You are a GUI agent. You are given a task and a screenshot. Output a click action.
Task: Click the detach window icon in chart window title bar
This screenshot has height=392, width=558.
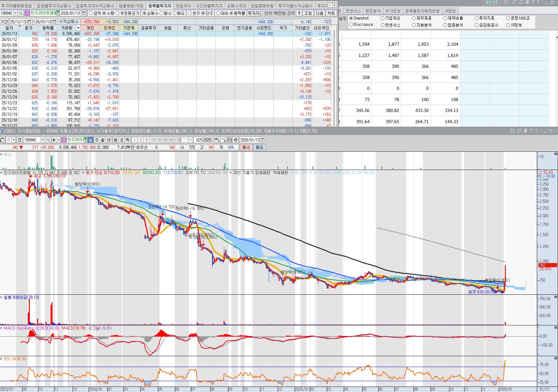(x=513, y=131)
